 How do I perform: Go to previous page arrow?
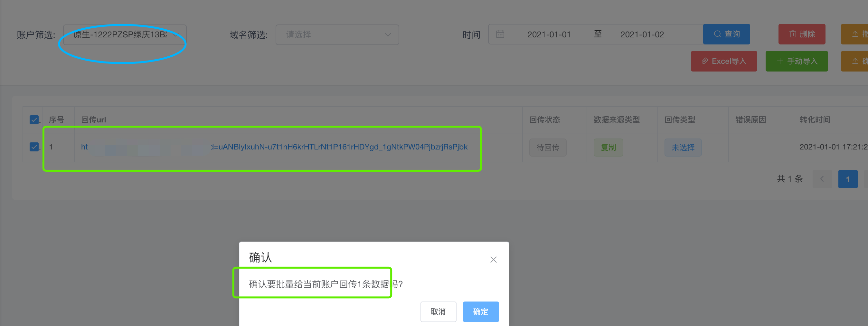coord(822,179)
